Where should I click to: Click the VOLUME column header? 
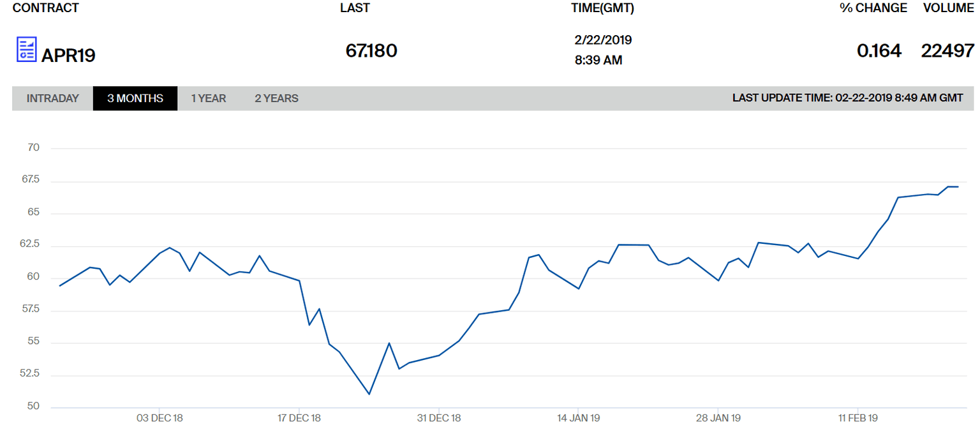point(949,8)
